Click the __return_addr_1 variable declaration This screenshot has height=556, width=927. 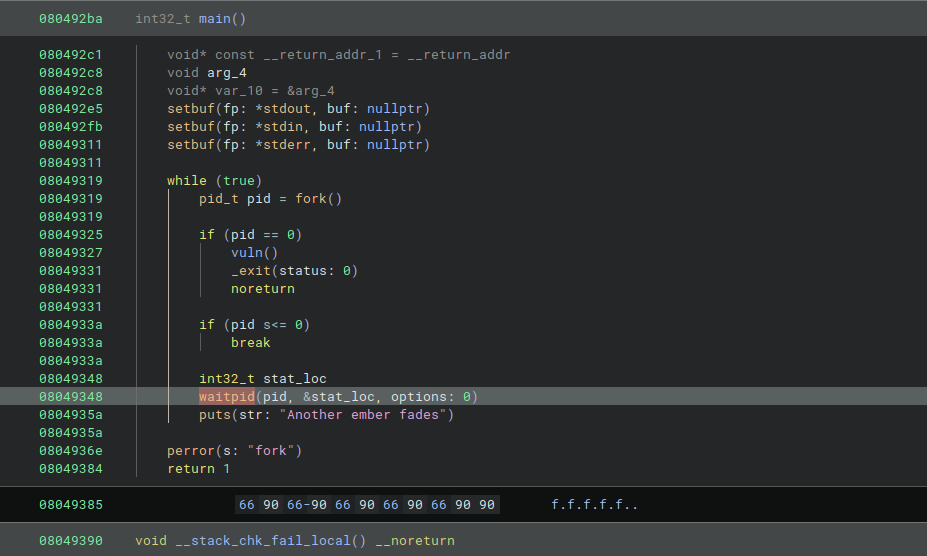[x=338, y=55]
